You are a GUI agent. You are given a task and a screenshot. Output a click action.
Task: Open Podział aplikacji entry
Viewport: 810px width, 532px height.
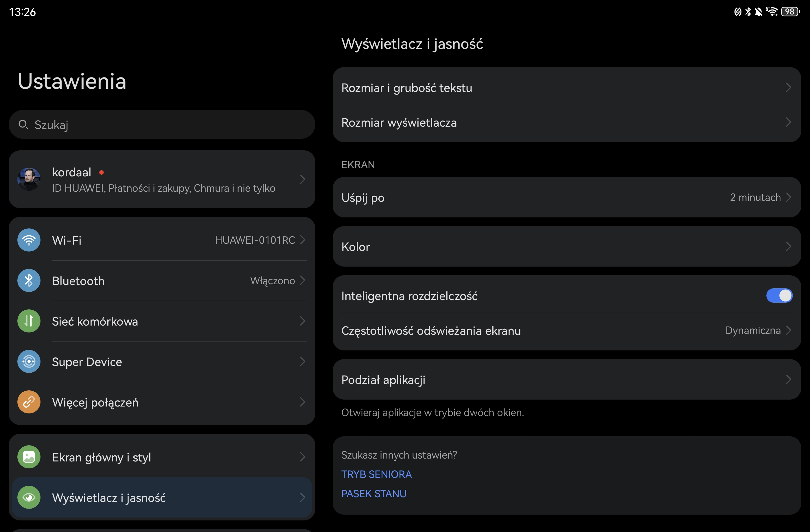566,380
